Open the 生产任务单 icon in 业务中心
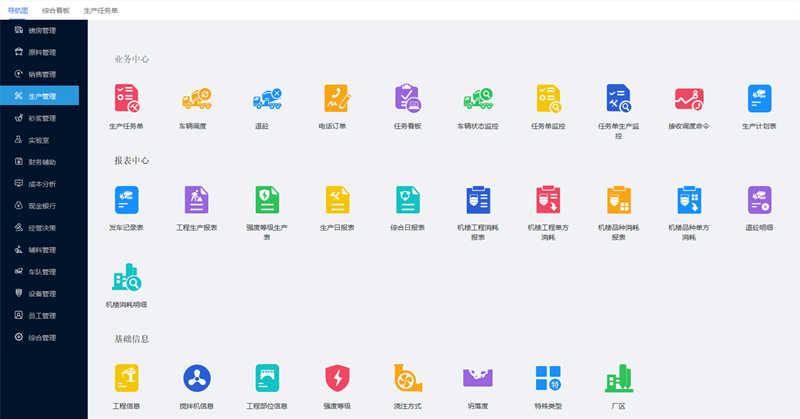 tap(126, 99)
